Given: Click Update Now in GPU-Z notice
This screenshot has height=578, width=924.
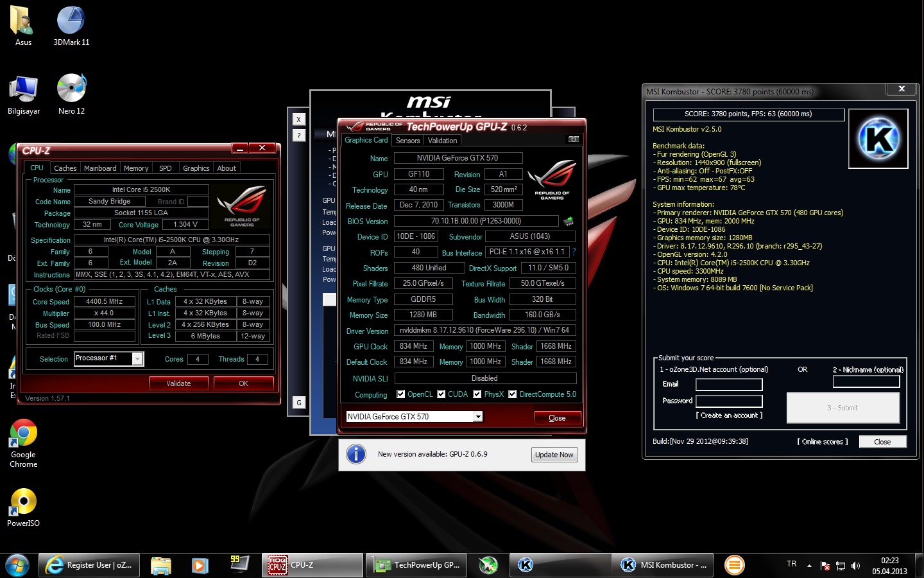Looking at the screenshot, I should coord(554,455).
